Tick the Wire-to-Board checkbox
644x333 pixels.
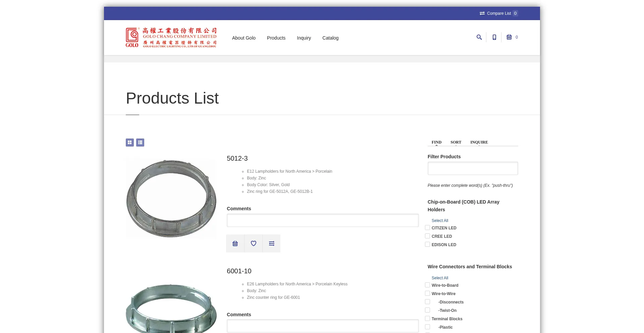[x=427, y=285]
